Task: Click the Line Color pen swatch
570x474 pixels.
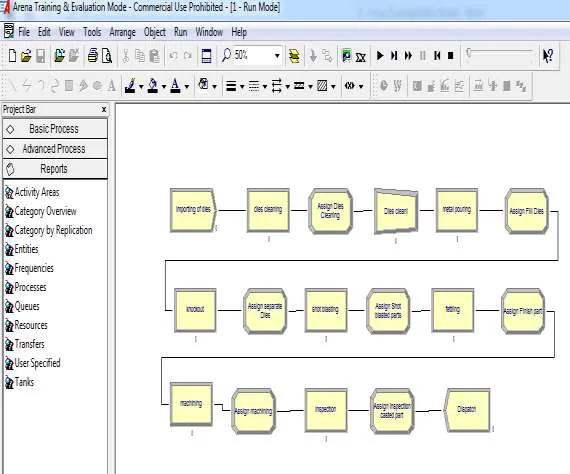Action: tap(130, 86)
